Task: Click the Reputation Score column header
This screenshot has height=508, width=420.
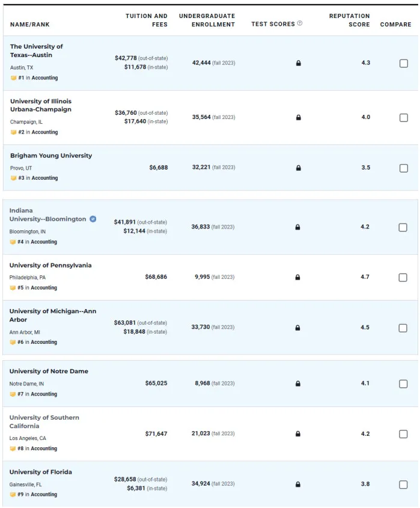Action: pos(349,20)
